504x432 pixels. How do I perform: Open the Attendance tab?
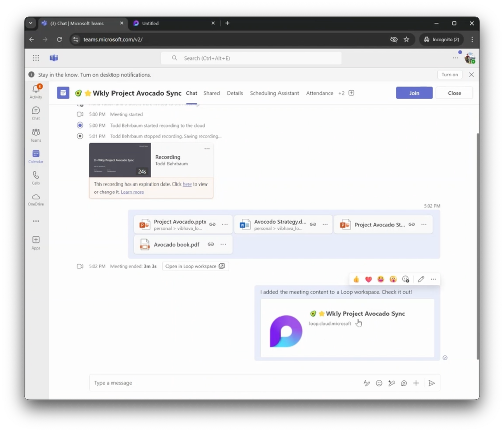coord(320,93)
